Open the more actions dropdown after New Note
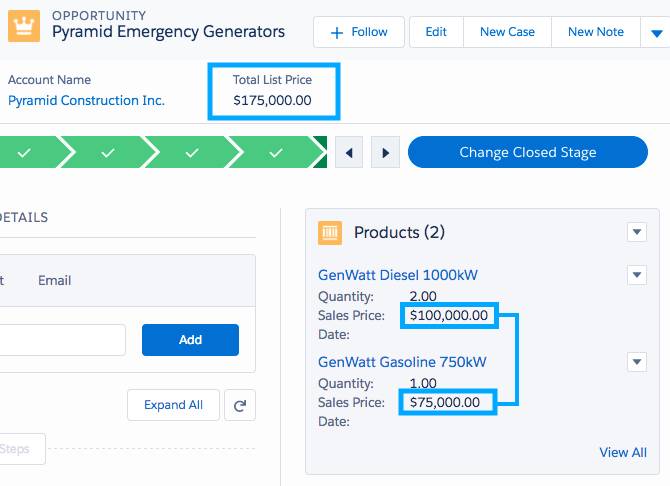The width and height of the screenshot is (670, 486). 656,32
